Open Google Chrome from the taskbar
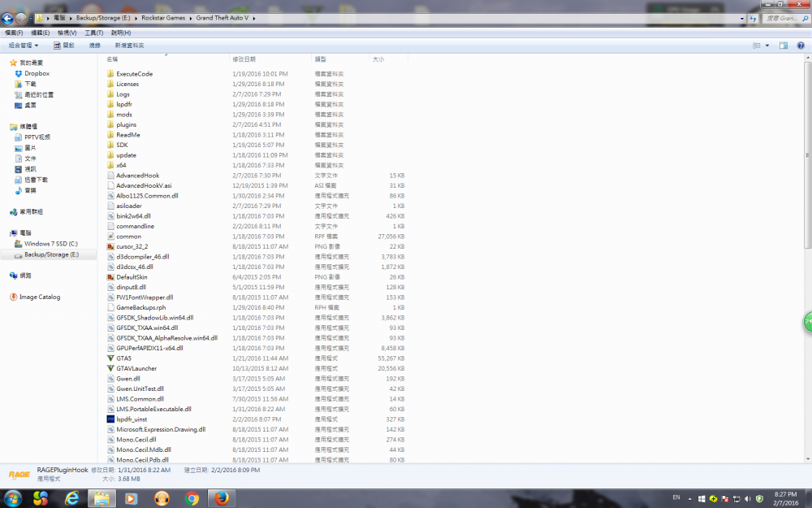Image resolution: width=812 pixels, height=508 pixels. coord(192,499)
